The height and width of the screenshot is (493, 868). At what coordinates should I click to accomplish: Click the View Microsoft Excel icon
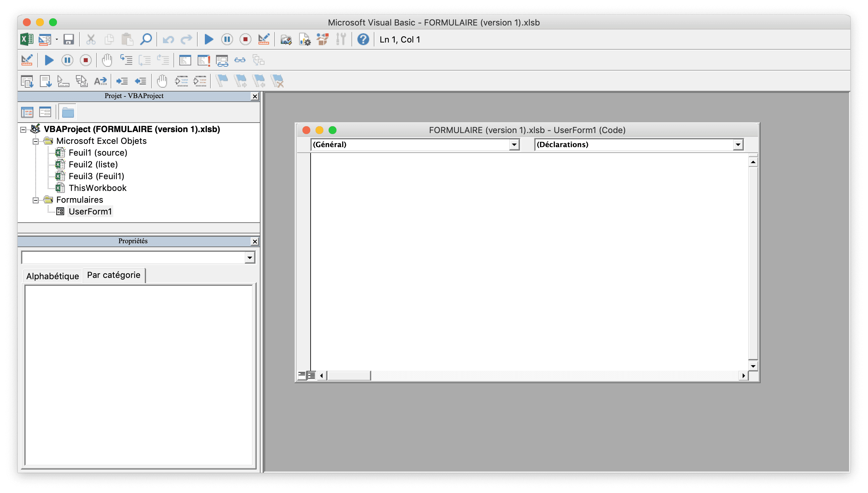pyautogui.click(x=27, y=39)
